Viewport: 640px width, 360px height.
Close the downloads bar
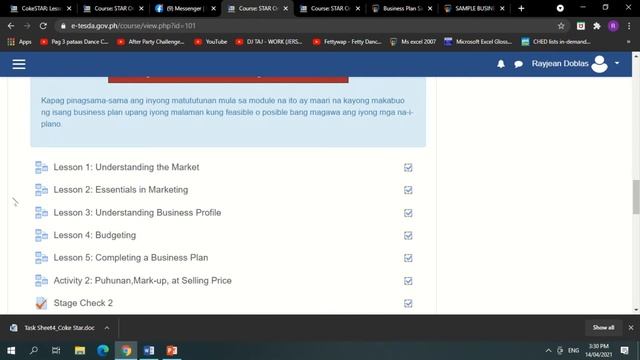[x=631, y=327]
